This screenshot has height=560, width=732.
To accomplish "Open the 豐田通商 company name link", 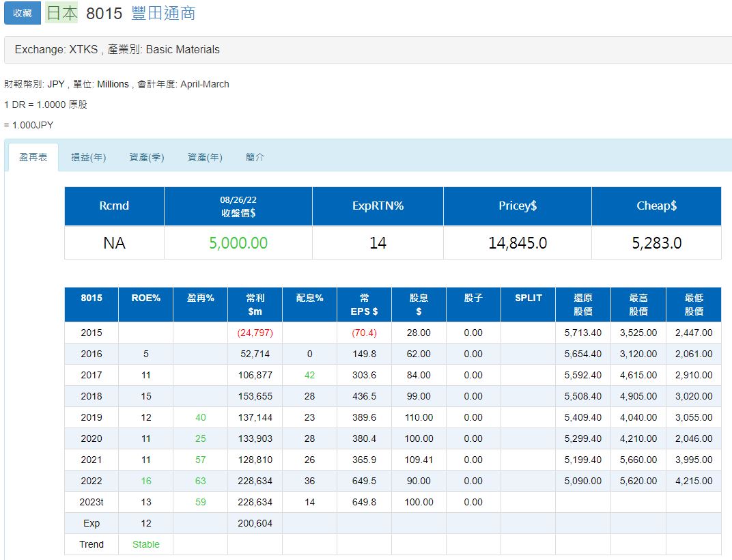I will coord(163,13).
